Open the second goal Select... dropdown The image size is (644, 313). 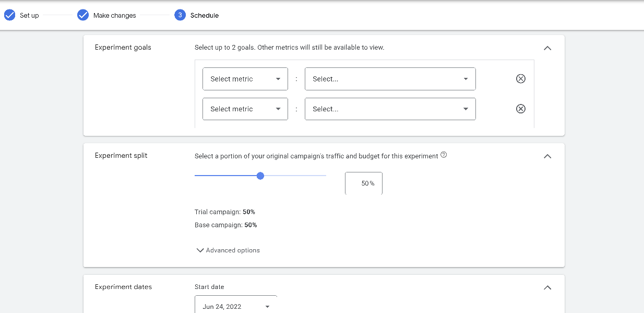(x=390, y=109)
